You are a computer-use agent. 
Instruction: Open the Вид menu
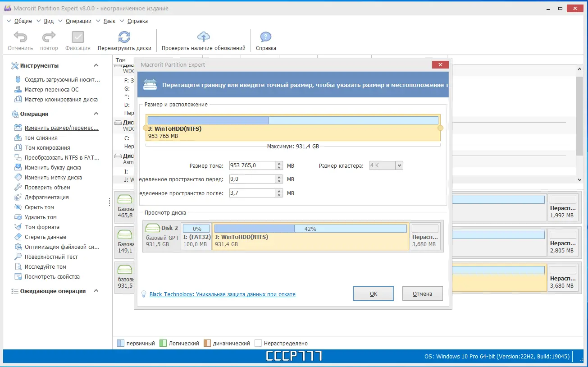(49, 21)
